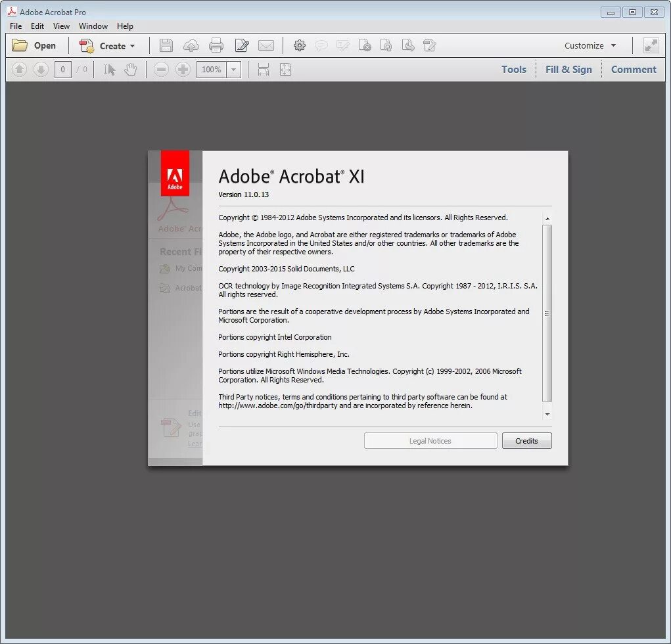Image resolution: width=671 pixels, height=644 pixels.
Task: Click the 100% zoom value field
Action: [x=212, y=69]
